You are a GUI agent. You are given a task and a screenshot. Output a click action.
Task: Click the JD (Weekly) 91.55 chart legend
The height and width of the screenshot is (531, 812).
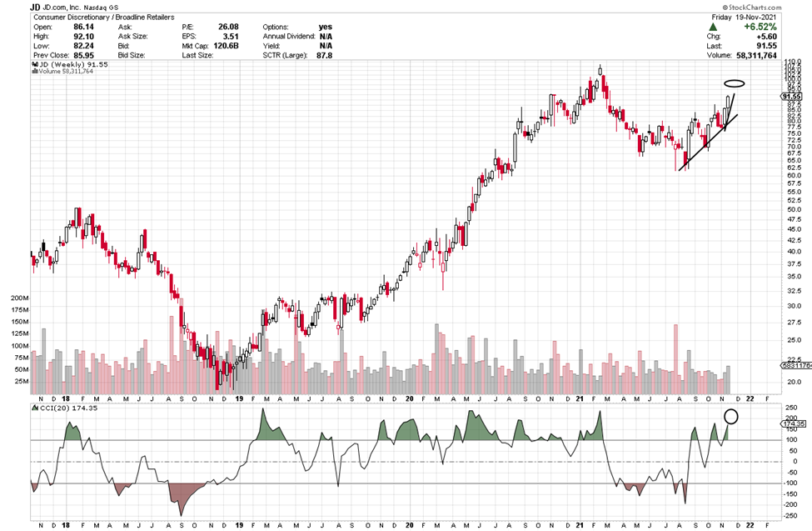tap(73, 65)
